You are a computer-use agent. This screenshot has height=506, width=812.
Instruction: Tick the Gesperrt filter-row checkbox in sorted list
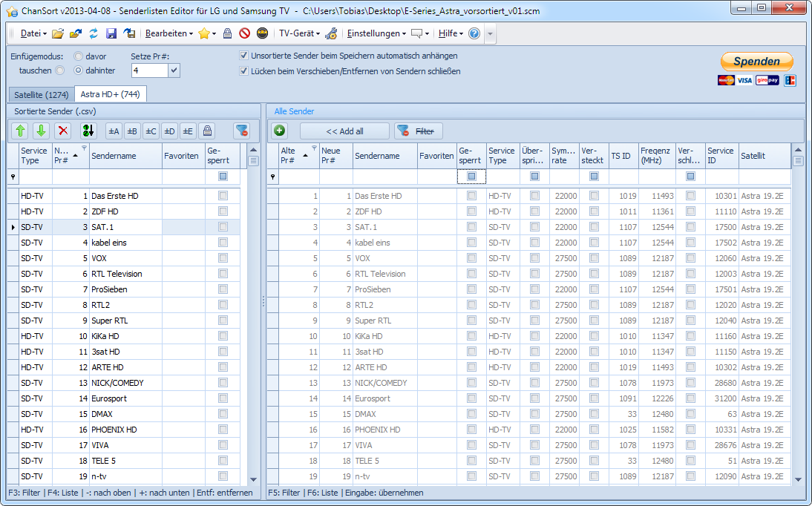(223, 177)
